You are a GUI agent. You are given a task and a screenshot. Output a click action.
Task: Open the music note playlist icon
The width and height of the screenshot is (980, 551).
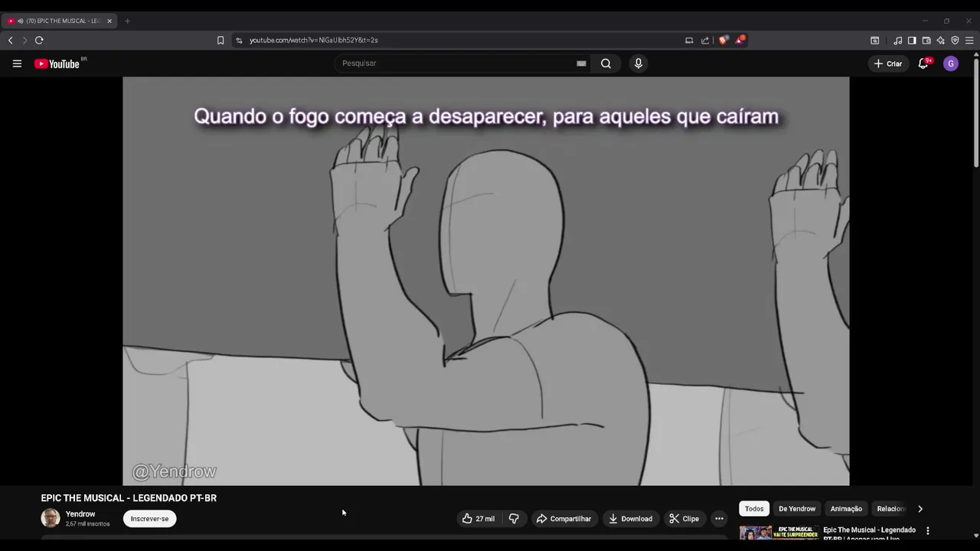click(x=898, y=40)
